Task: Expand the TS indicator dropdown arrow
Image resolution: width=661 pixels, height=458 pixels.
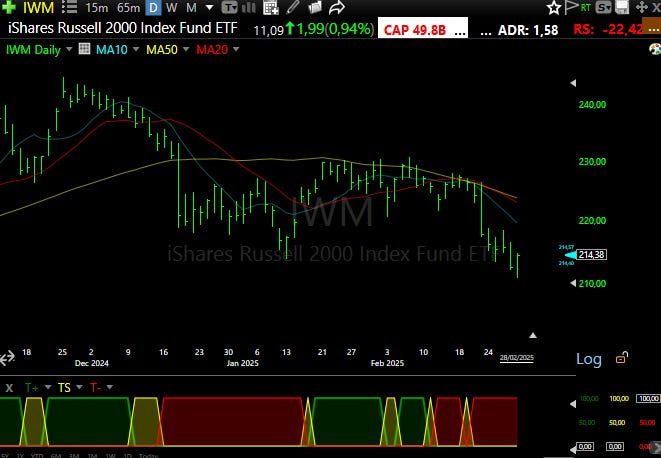Action: [x=79, y=387]
